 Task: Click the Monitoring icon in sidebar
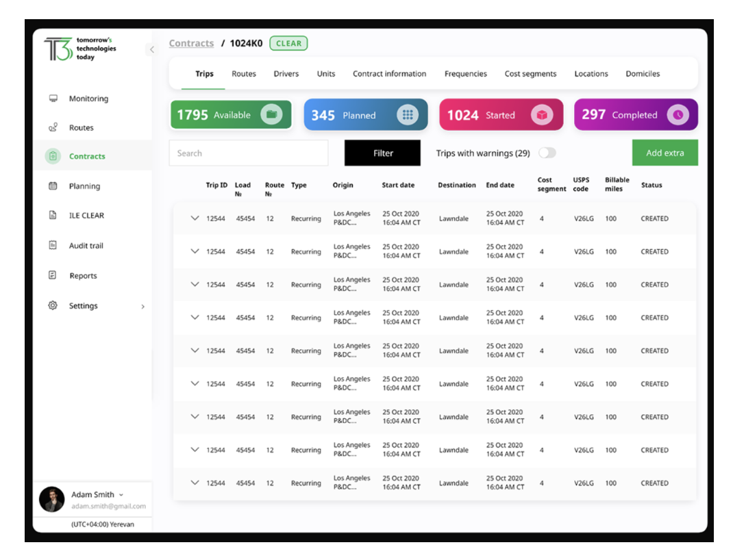tap(53, 99)
